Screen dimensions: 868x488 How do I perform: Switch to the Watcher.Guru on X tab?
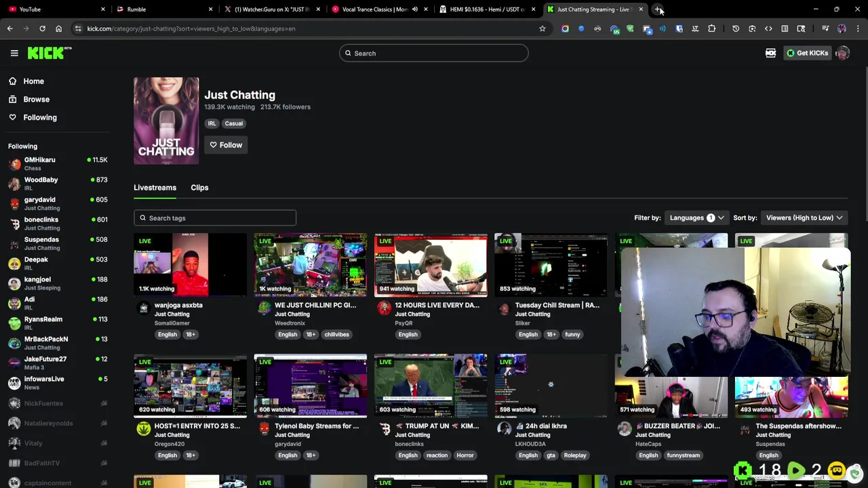click(x=271, y=9)
